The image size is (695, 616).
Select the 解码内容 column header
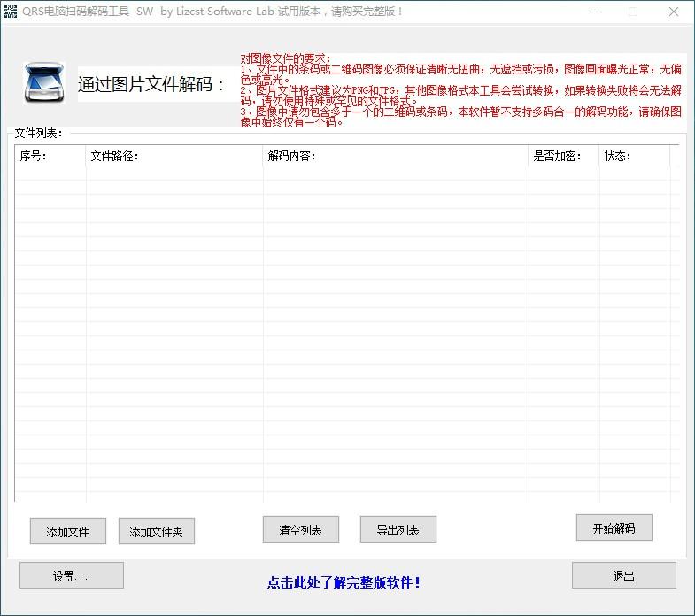pos(395,156)
